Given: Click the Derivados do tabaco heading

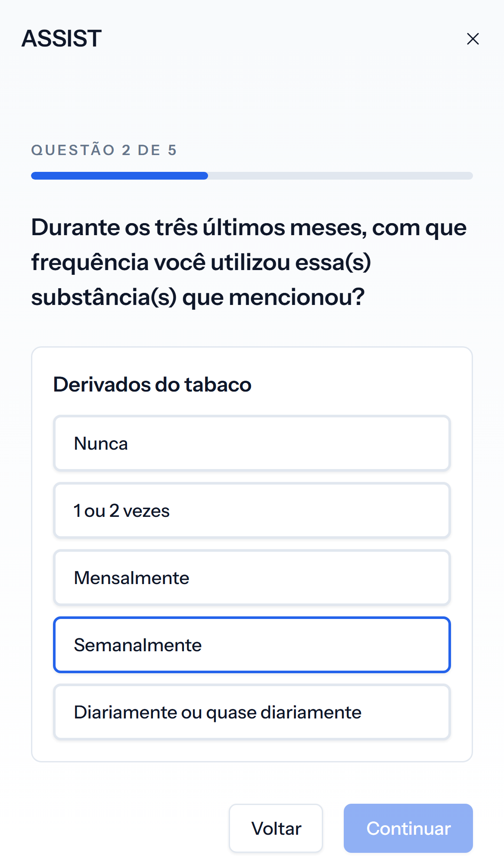Looking at the screenshot, I should tap(152, 384).
